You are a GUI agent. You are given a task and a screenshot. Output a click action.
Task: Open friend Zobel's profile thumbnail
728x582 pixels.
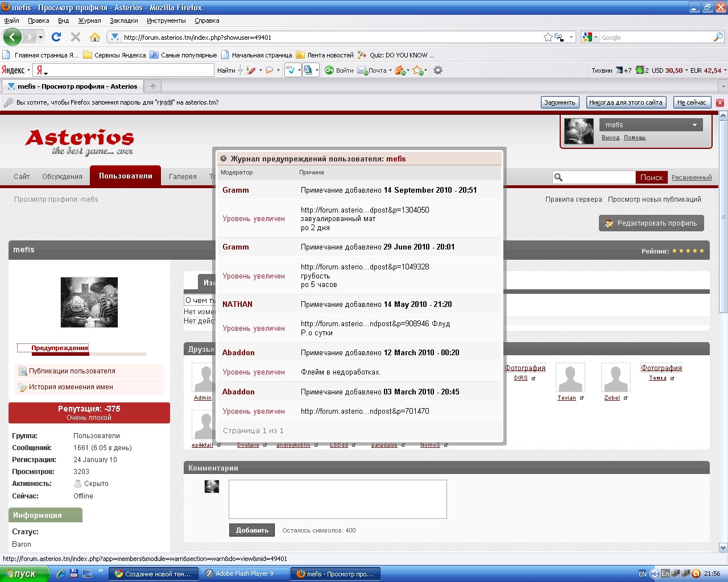615,377
